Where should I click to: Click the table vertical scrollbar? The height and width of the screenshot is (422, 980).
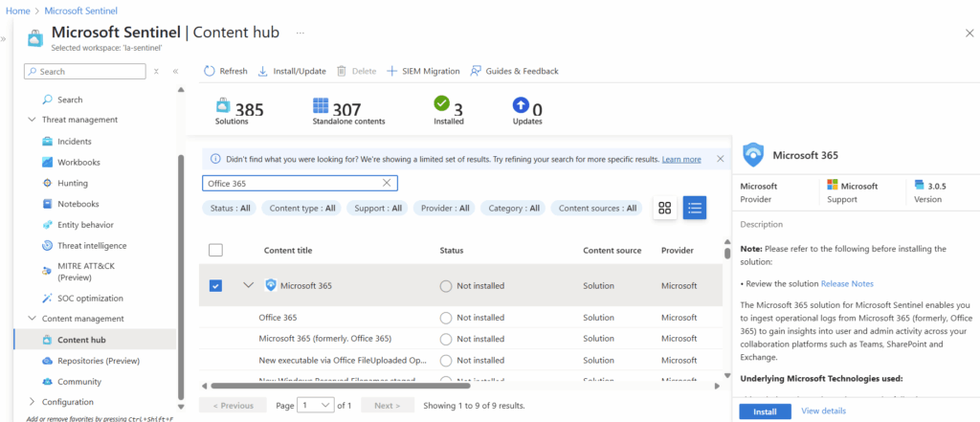pos(727,254)
